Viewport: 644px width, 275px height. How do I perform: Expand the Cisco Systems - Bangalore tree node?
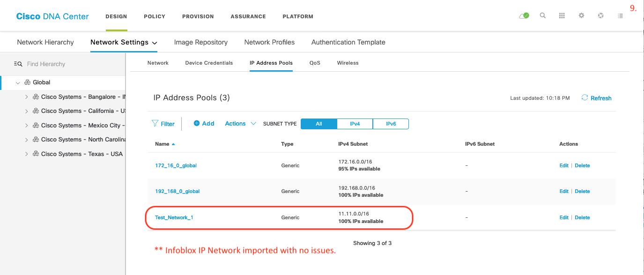pyautogui.click(x=27, y=97)
